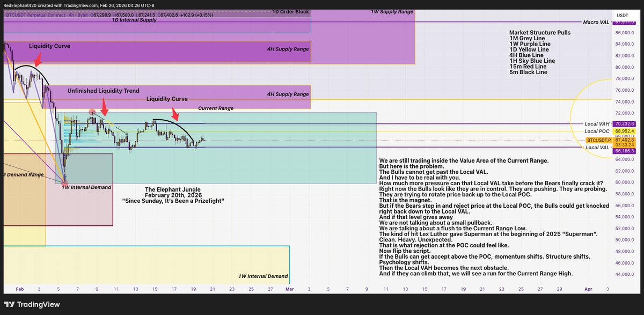
Task: Click the 'Then the Local VAH becomes the next obstacle.' line
Action: (444, 268)
